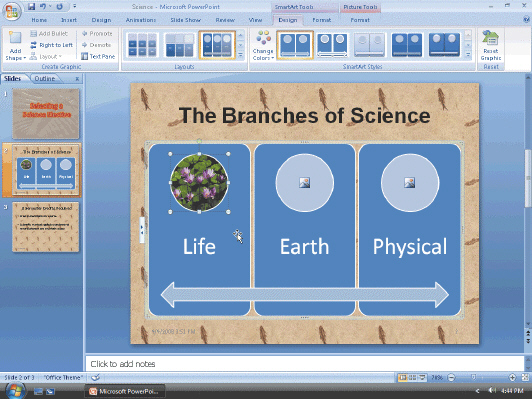532x399 pixels.
Task: Expand the Layouts gallery More button
Action: [241, 55]
